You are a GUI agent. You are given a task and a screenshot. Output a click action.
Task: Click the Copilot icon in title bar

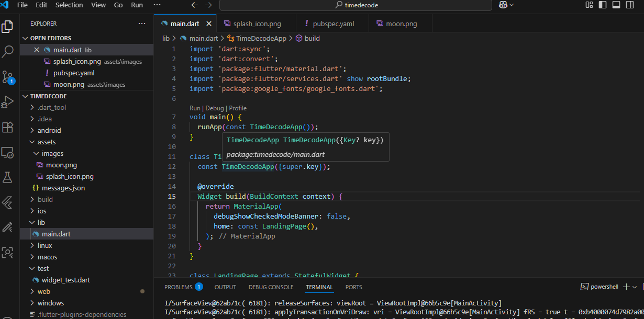coord(503,5)
